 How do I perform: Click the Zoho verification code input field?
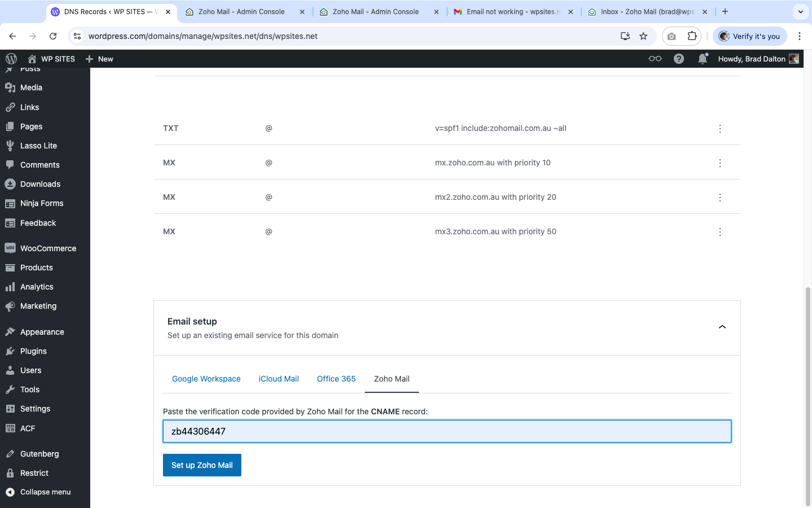[447, 431]
